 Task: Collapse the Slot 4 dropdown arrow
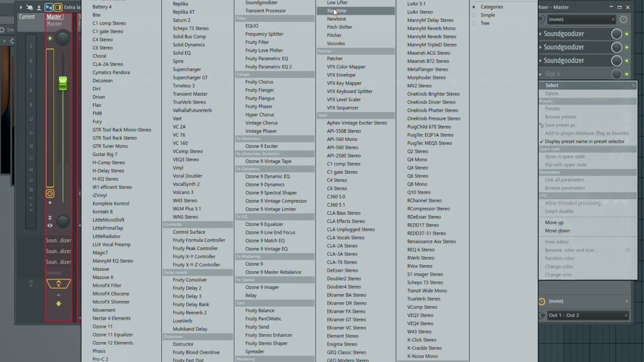pyautogui.click(x=541, y=74)
